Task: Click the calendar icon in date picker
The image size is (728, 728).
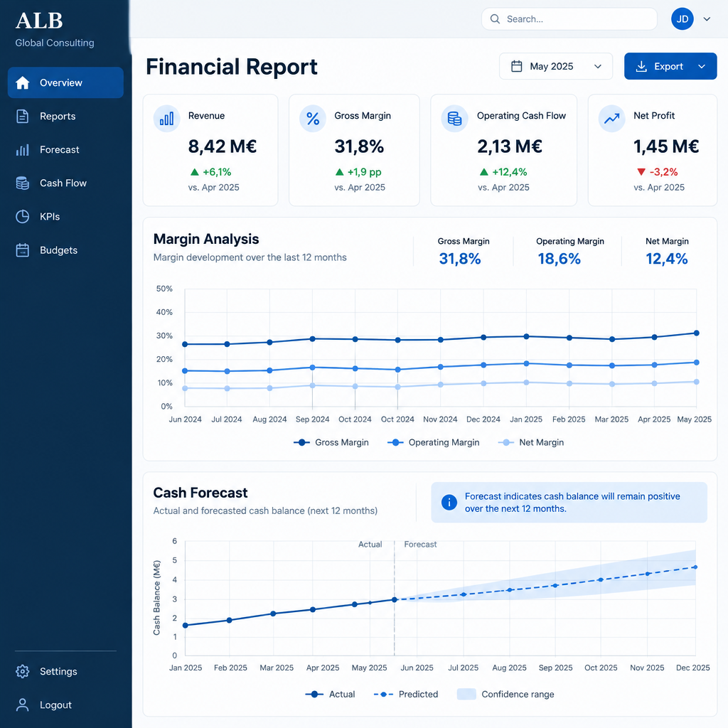Action: point(516,66)
